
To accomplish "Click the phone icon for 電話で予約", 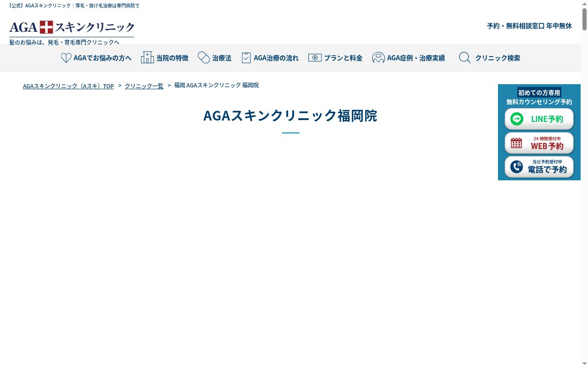I will pyautogui.click(x=517, y=167).
